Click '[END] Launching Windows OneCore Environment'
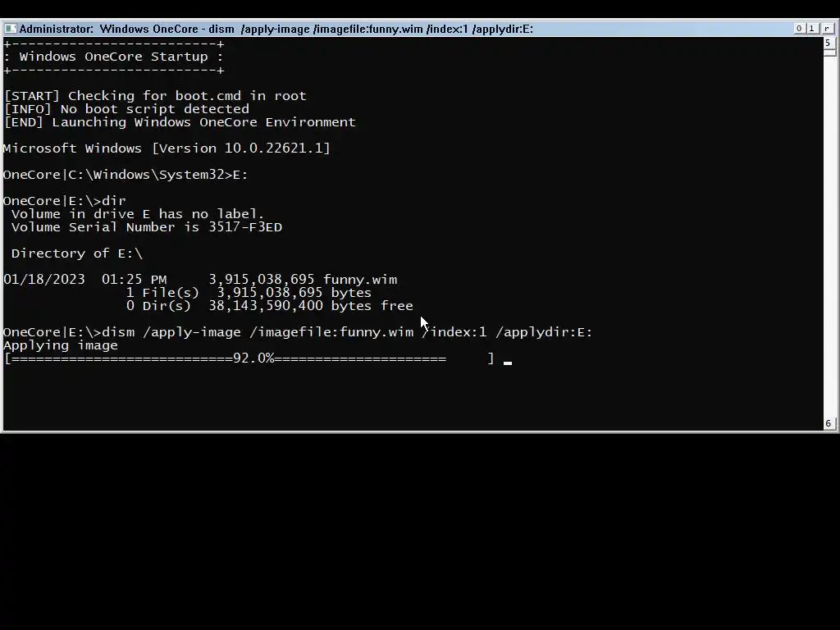840x630 pixels. pyautogui.click(x=180, y=122)
